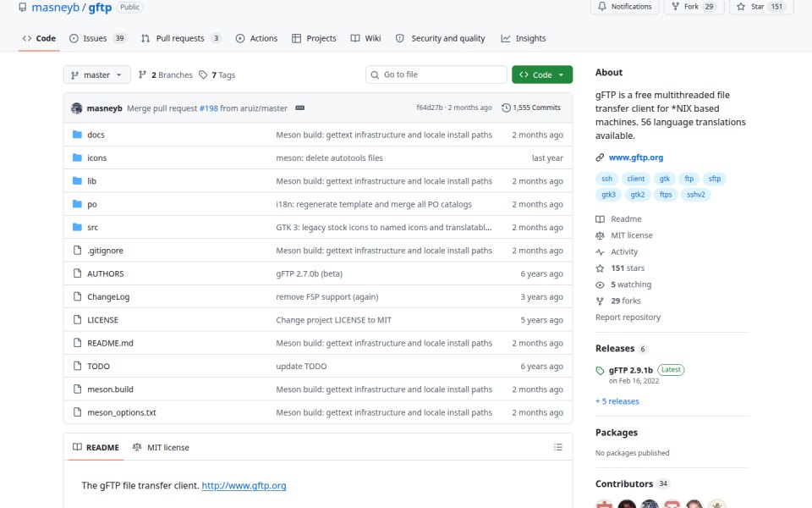Open the Pull requests tab
The image size is (812, 508).
pyautogui.click(x=181, y=38)
